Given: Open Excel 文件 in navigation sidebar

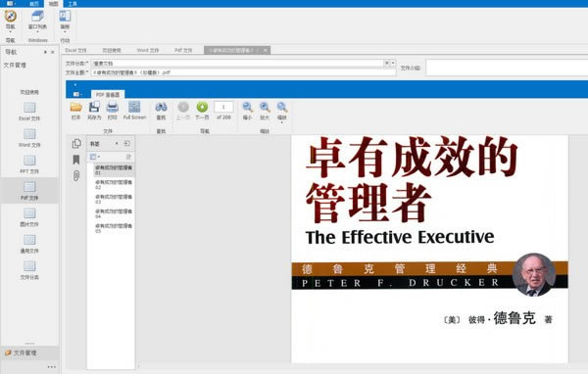Looking at the screenshot, I should coord(29,112).
